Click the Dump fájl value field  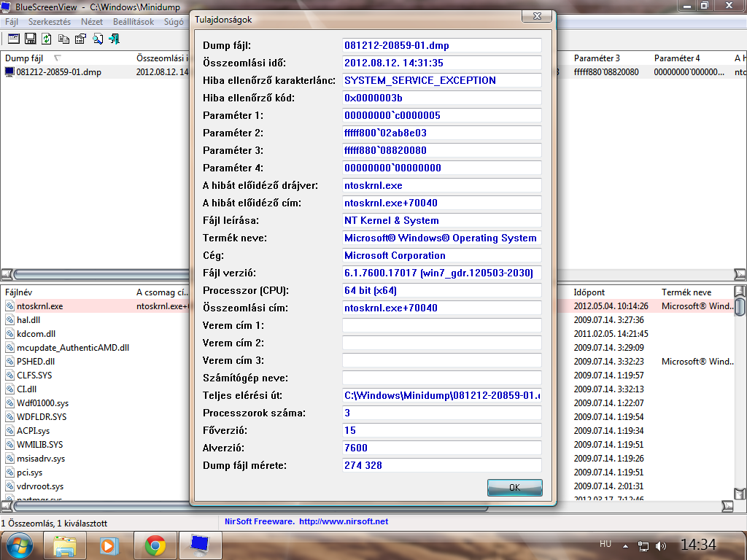click(x=441, y=45)
